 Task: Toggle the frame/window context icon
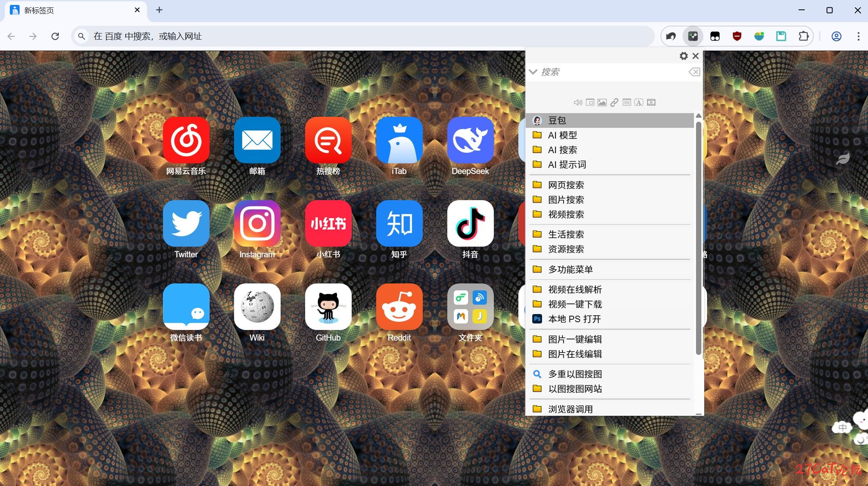point(590,103)
